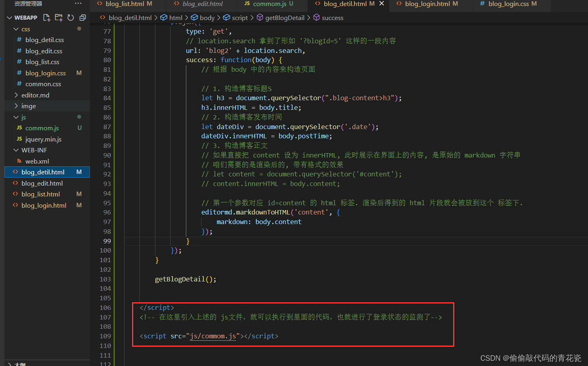
Task: Open blog_login.css in the file tree
Action: [45, 73]
